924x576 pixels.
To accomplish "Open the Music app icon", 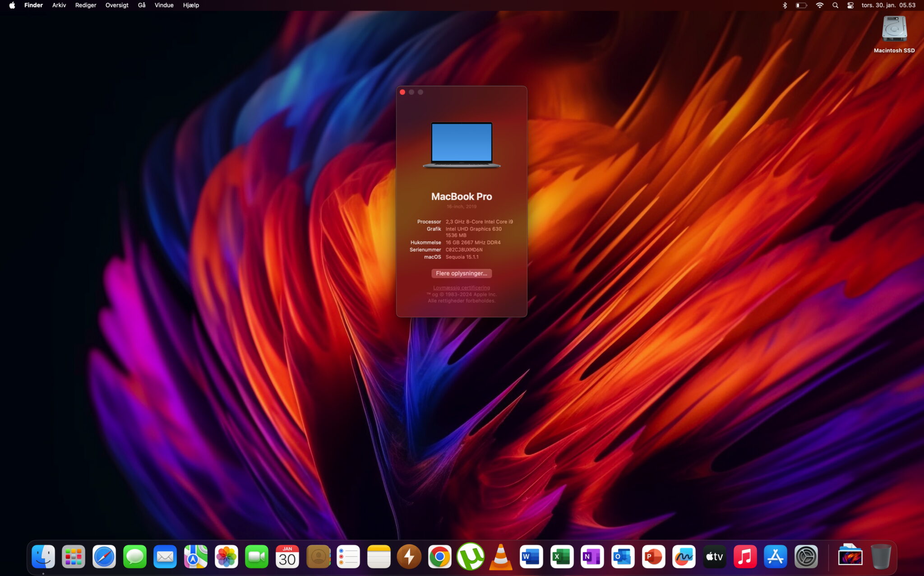I will pos(745,557).
